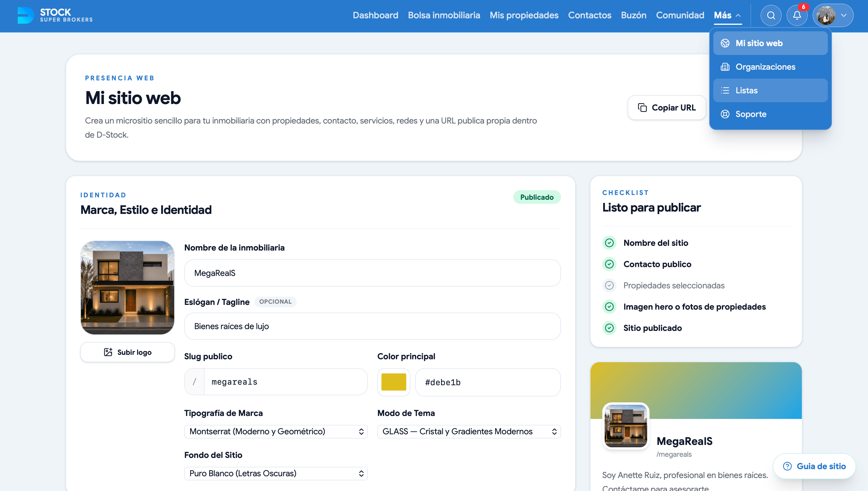Click the copy icon in Copiar URL
Viewport: 868px width, 491px height.
[x=642, y=108]
